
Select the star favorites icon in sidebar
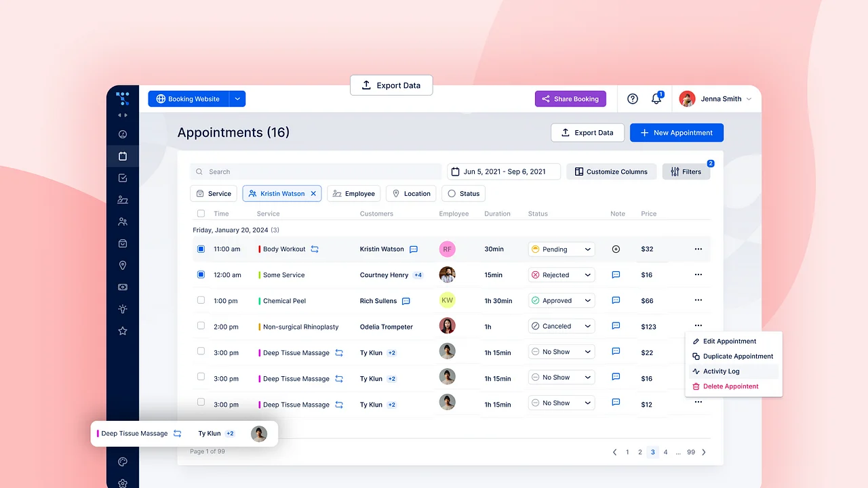[x=123, y=331]
